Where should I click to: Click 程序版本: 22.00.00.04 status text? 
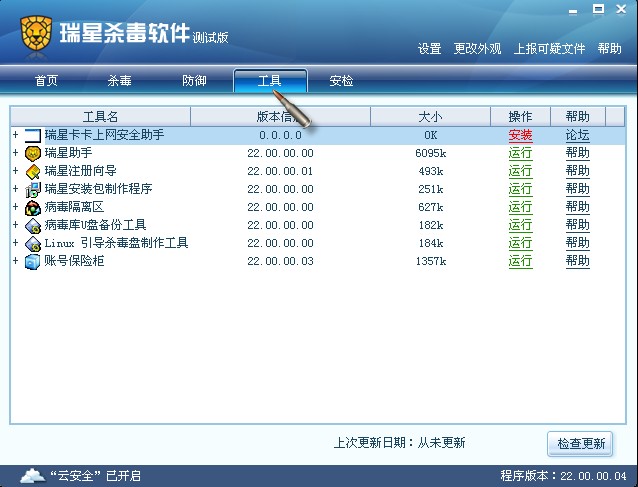(x=564, y=476)
